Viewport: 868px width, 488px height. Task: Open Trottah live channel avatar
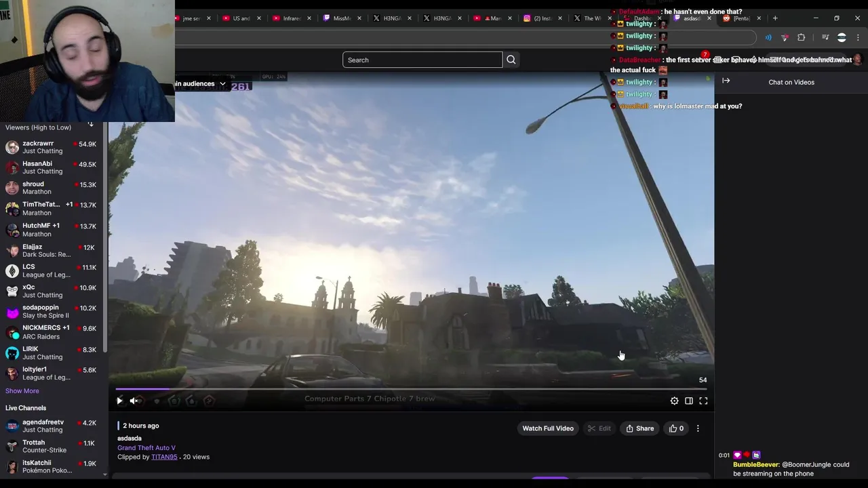click(12, 446)
